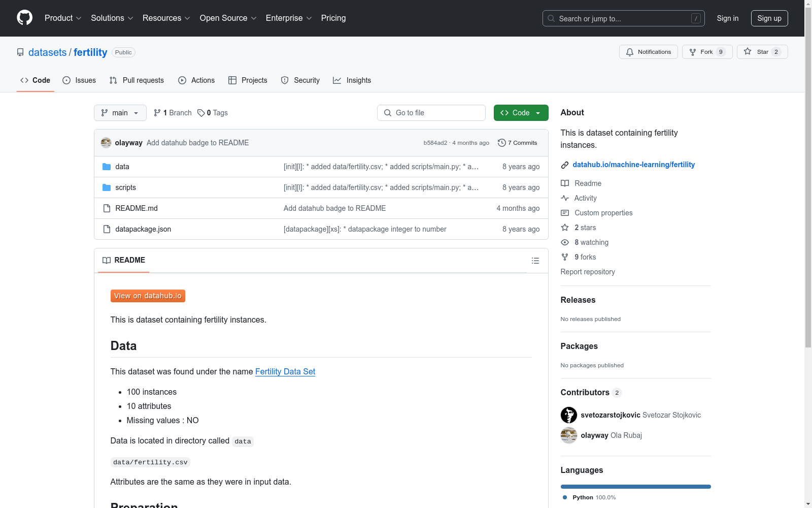
Task: Click the branch icon beside 1 Branch
Action: [157, 113]
